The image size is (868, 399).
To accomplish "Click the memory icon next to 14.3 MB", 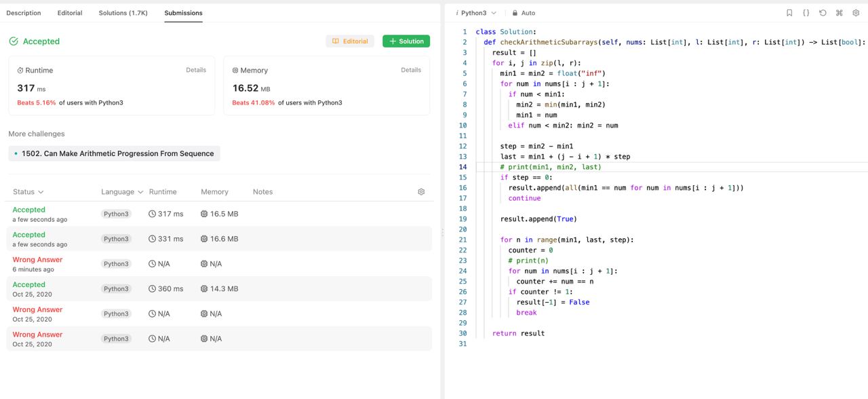I will click(x=204, y=288).
